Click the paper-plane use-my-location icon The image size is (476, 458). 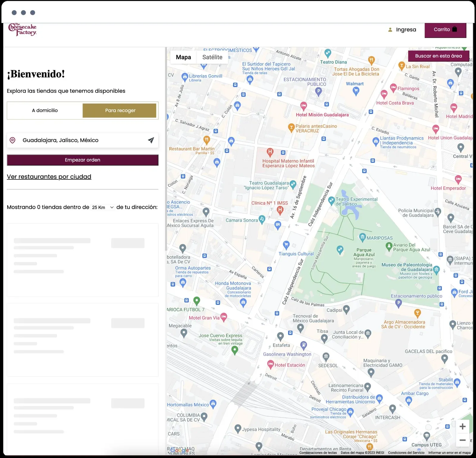pyautogui.click(x=151, y=140)
